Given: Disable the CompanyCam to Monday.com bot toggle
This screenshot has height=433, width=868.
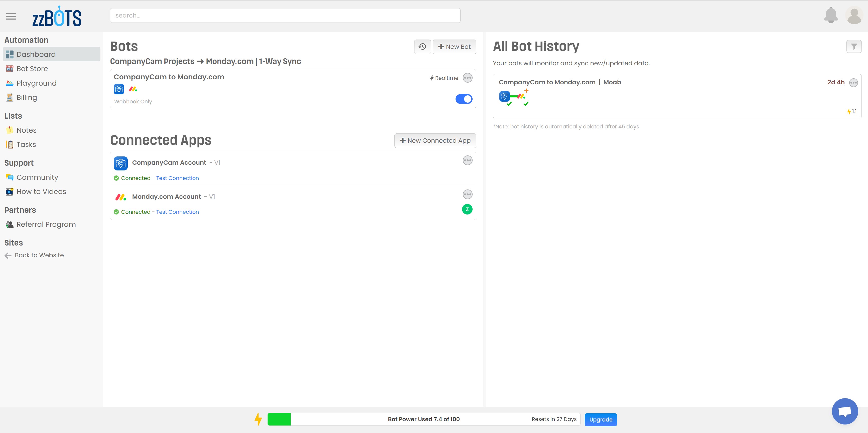Looking at the screenshot, I should (x=464, y=99).
